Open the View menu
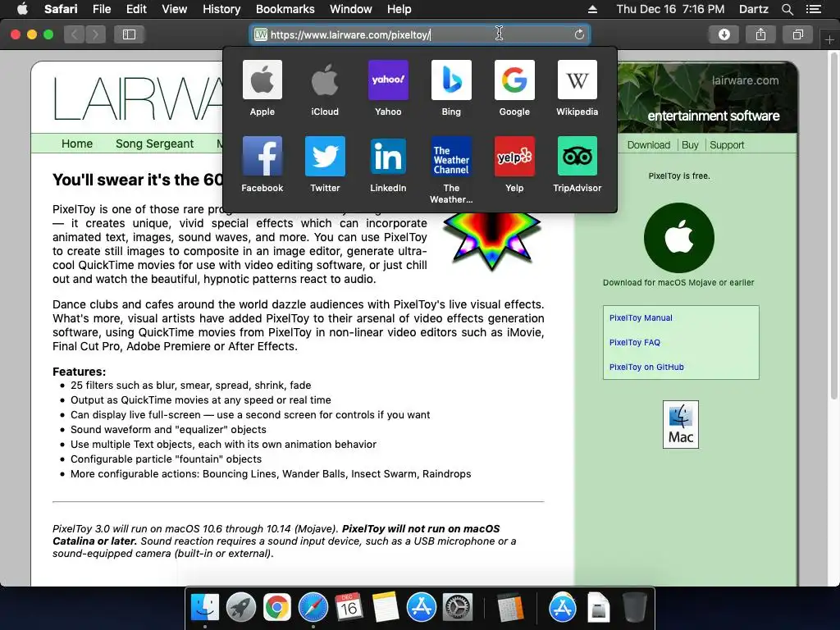This screenshot has width=840, height=630. tap(175, 9)
